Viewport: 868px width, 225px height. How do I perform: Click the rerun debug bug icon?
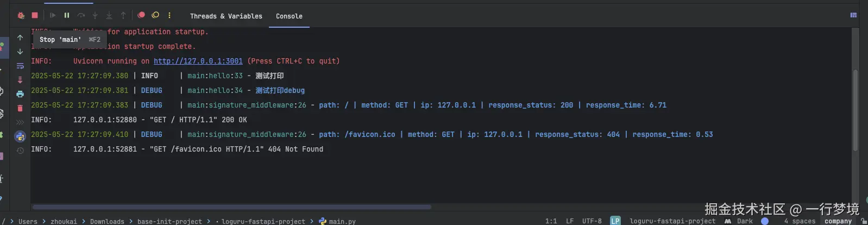click(x=21, y=15)
